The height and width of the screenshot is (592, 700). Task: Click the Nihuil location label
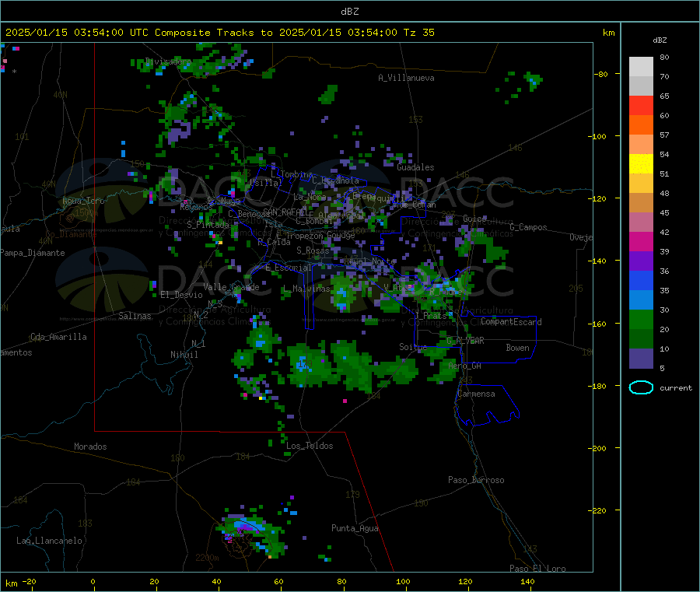[184, 355]
